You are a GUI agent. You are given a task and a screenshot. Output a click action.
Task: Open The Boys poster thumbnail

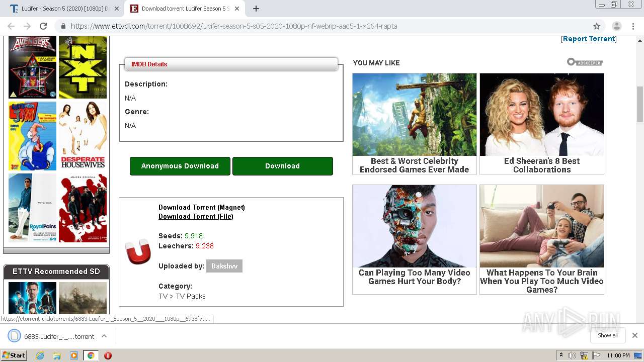(x=83, y=208)
